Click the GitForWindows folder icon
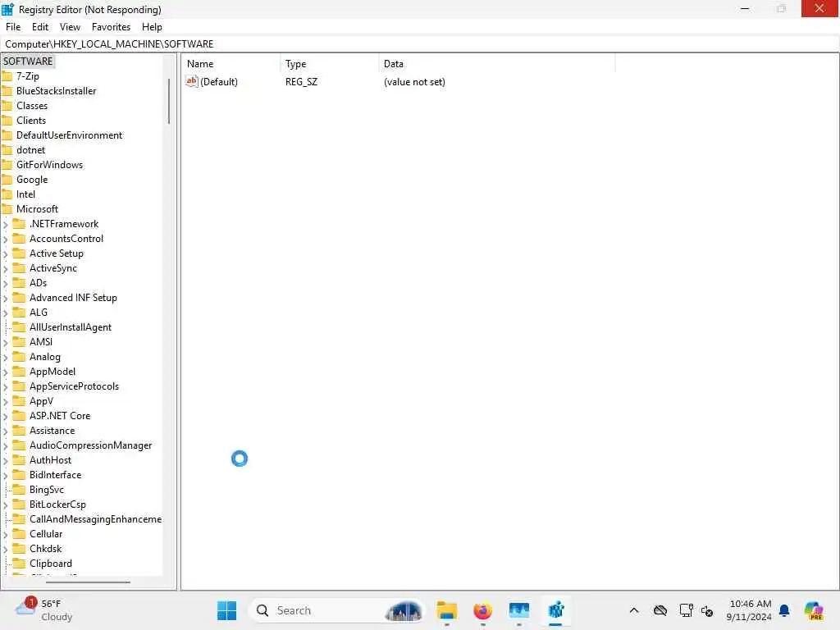 tap(7, 164)
